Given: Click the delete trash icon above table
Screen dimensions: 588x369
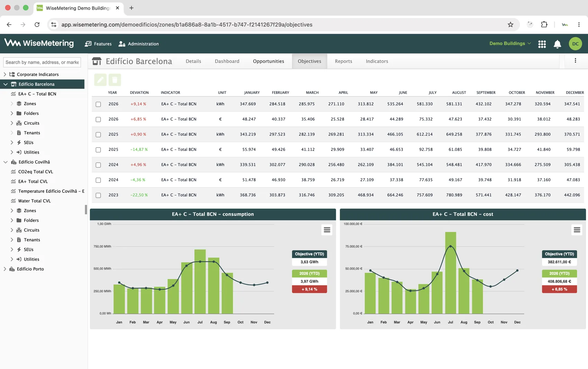Looking at the screenshot, I should click(115, 80).
